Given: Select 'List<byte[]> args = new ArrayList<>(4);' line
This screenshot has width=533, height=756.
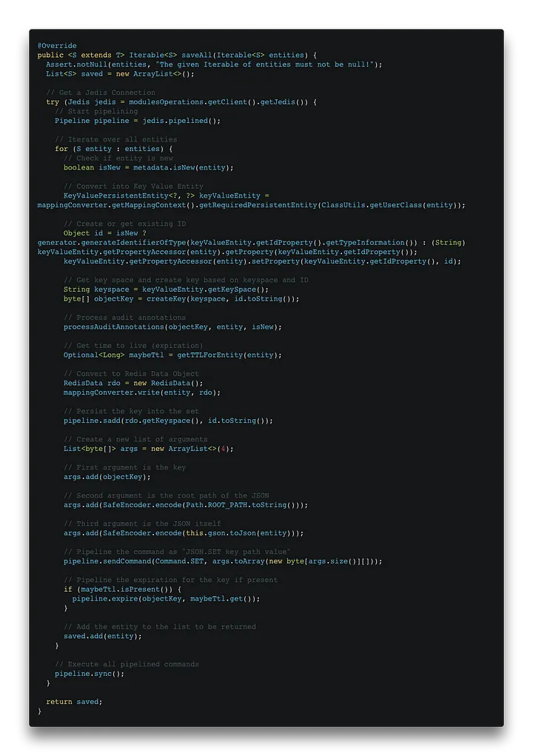Looking at the screenshot, I should click(149, 449).
